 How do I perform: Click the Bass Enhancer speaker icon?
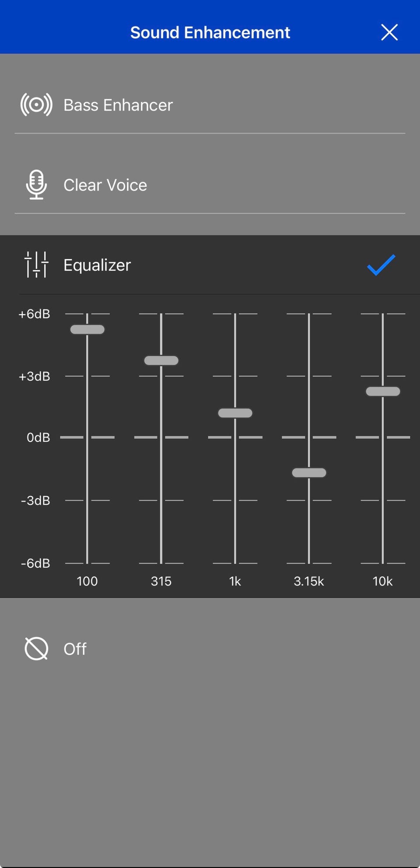[x=36, y=105]
